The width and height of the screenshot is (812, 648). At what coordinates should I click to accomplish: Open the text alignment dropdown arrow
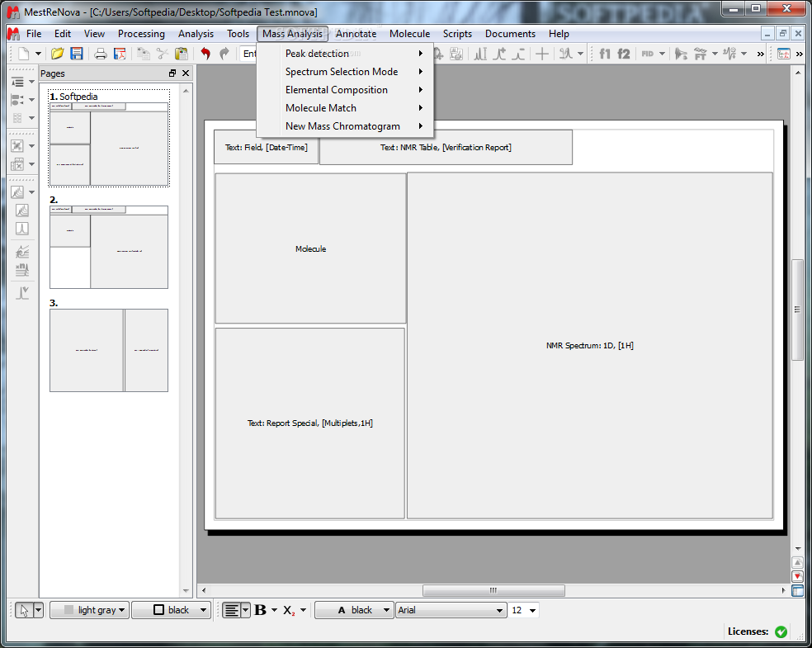(245, 610)
